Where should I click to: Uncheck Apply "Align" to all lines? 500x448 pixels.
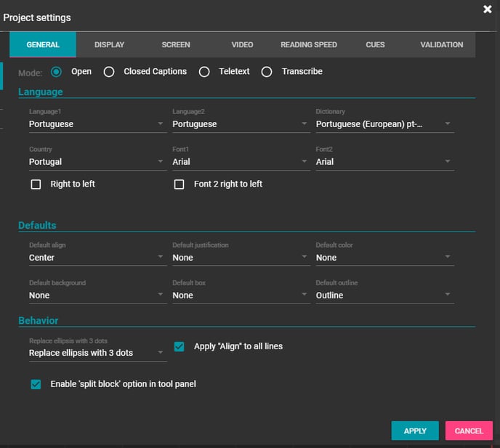pos(180,347)
